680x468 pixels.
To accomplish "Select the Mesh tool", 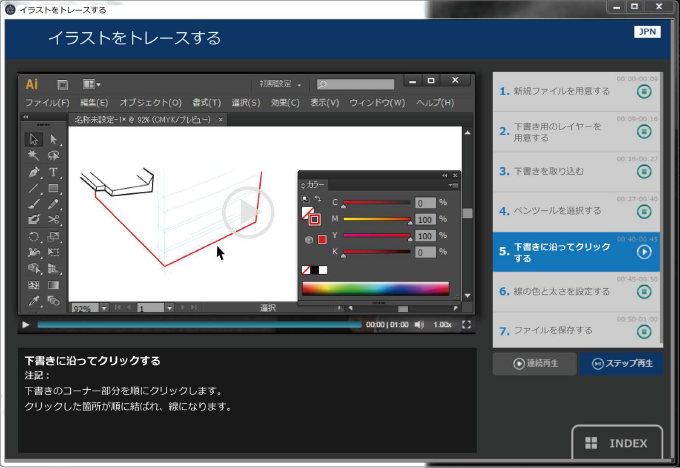I will 33,285.
